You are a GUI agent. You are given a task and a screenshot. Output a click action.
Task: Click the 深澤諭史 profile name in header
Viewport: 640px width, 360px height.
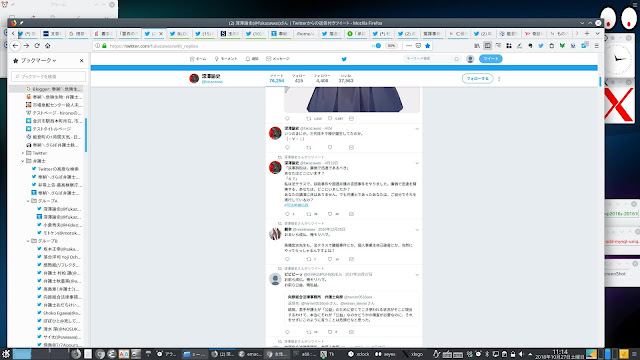click(x=211, y=76)
